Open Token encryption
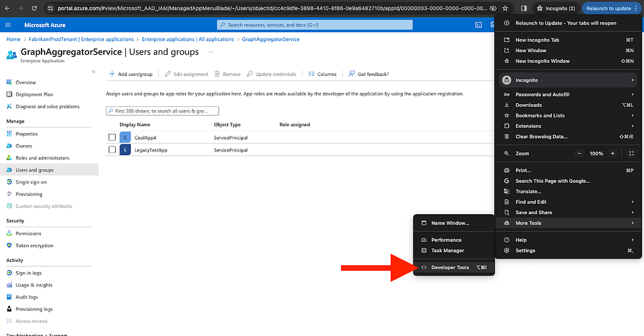 click(34, 246)
